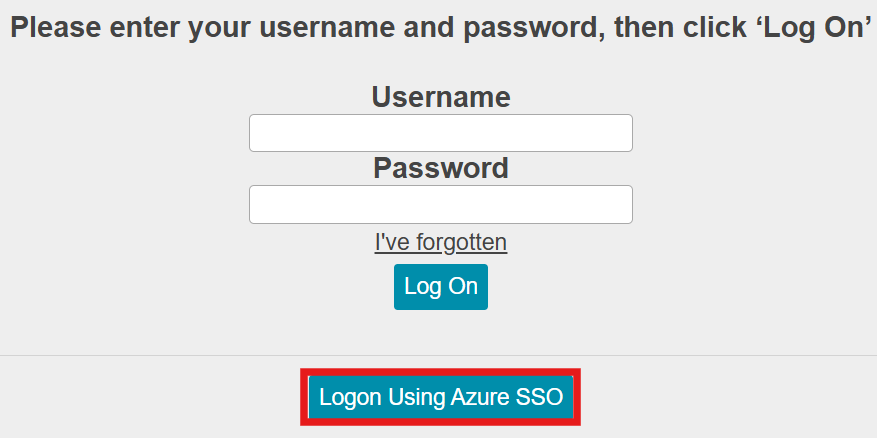
Task: Open the I've forgotten link
Action: pyautogui.click(x=441, y=243)
